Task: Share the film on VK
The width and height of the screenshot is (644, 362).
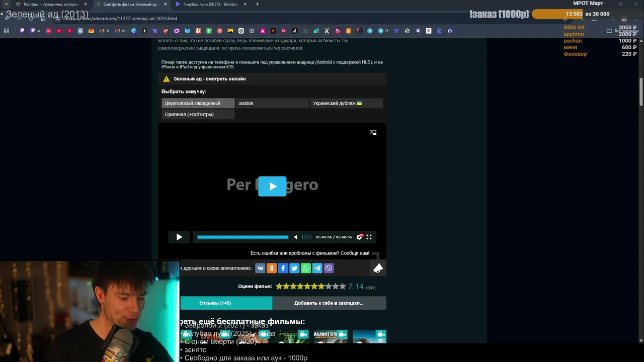Action: pos(260,268)
